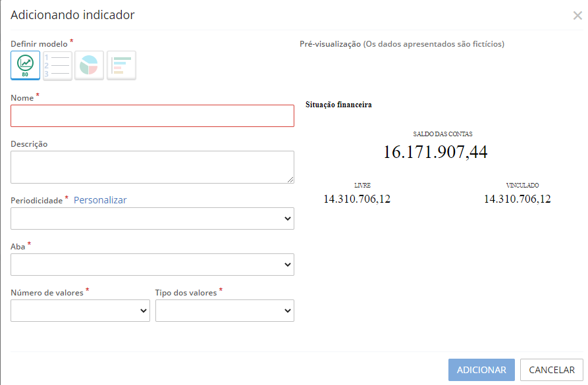The width and height of the screenshot is (588, 385).
Task: Click inside the Descrição text area
Action: pos(152,167)
